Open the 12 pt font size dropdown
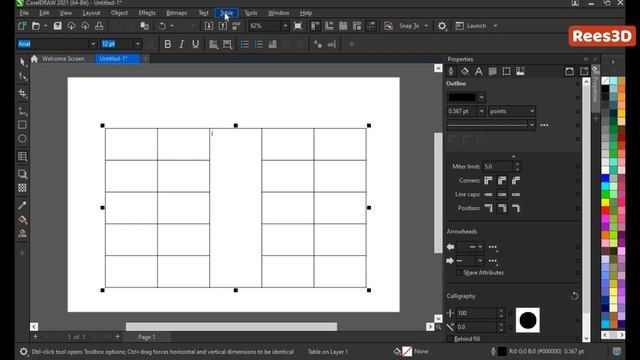The height and width of the screenshot is (360, 640). [x=138, y=44]
